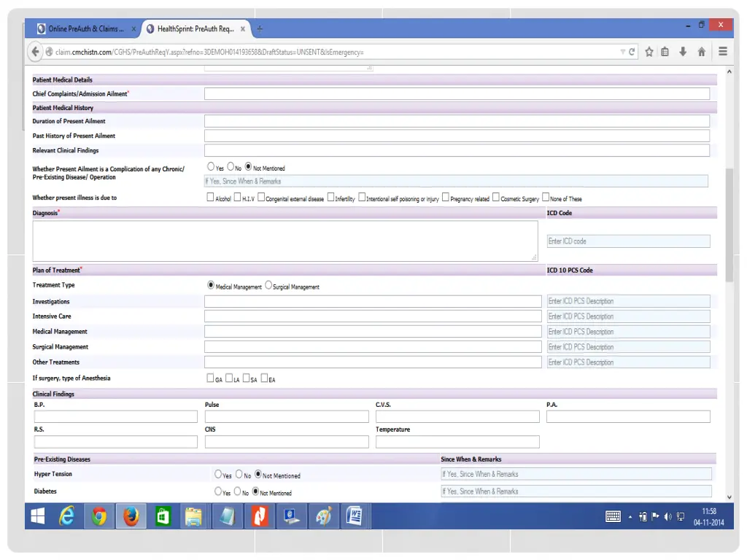Focus the Enter ICD code field
Image resolution: width=747 pixels, height=560 pixels.
click(628, 241)
